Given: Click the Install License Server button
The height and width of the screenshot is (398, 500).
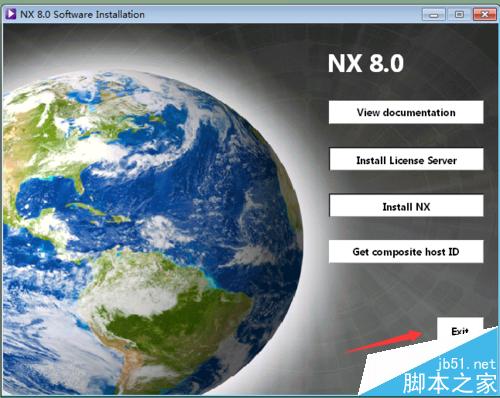Looking at the screenshot, I should 406,160.
